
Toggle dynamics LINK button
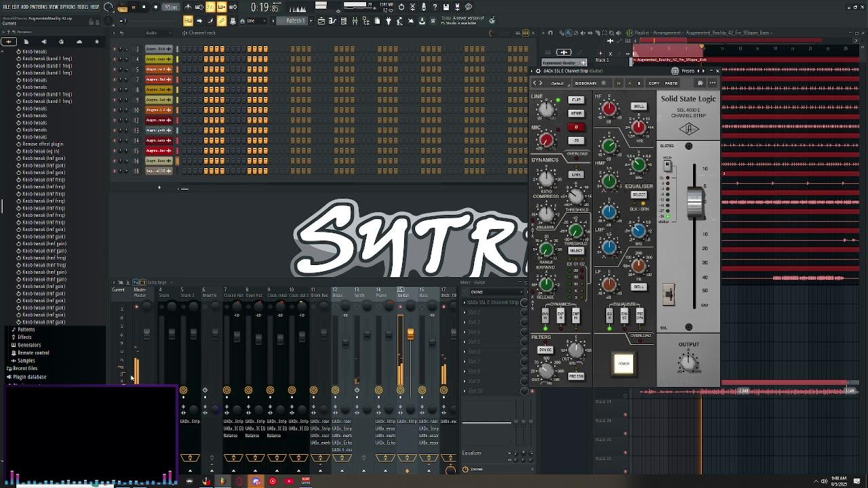coord(576,175)
